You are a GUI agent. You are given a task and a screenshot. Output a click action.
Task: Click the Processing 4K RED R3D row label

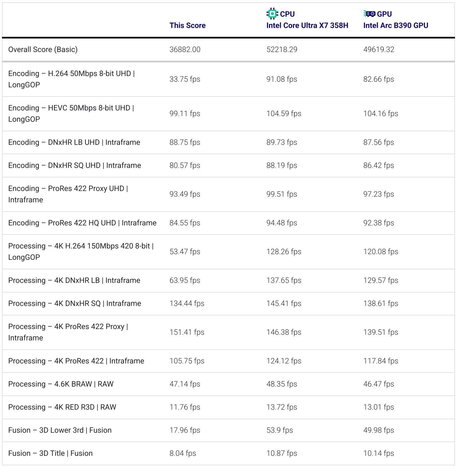click(62, 407)
